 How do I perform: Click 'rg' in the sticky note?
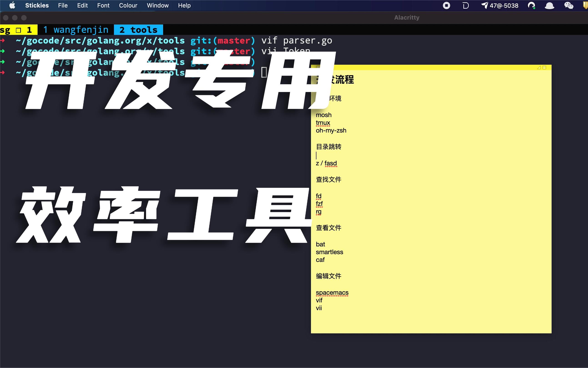(x=318, y=212)
